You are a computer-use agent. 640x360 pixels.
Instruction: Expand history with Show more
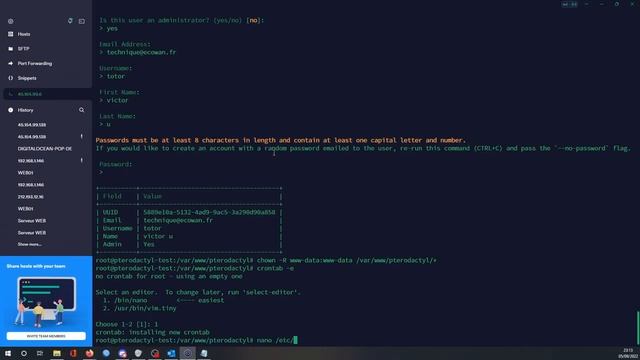point(29,244)
